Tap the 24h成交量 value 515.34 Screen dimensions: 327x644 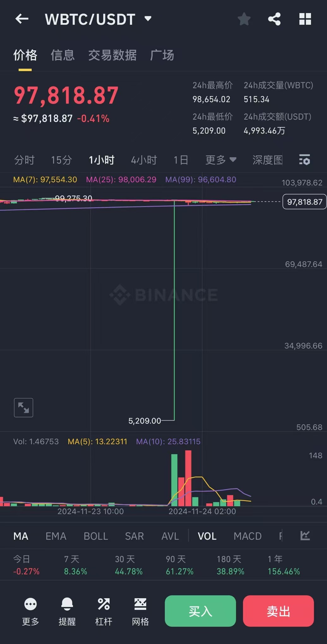(x=257, y=99)
